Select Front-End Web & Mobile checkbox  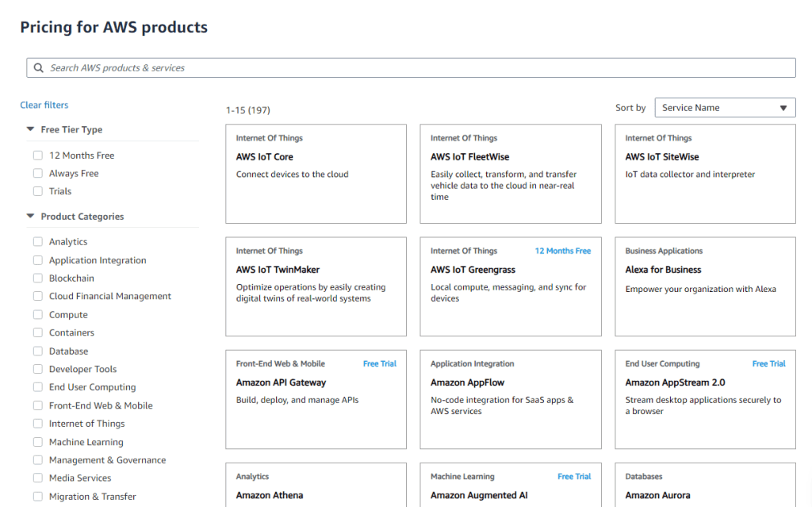point(38,405)
